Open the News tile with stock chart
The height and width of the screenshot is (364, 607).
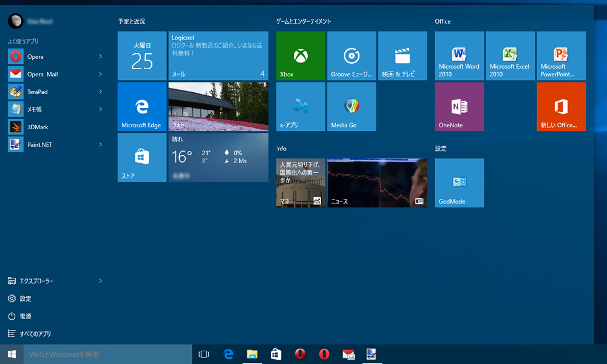click(377, 183)
